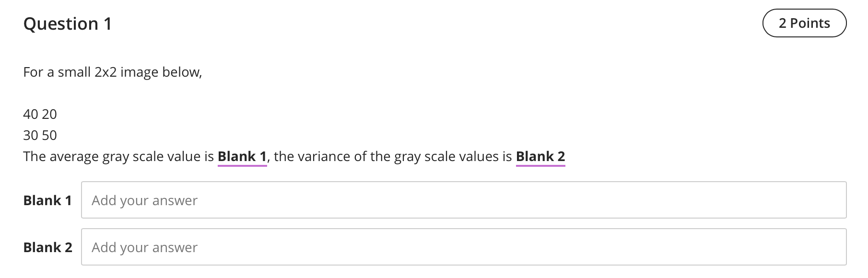Click the word 'Points' inside the badge
This screenshot has width=868, height=278.
(x=810, y=23)
